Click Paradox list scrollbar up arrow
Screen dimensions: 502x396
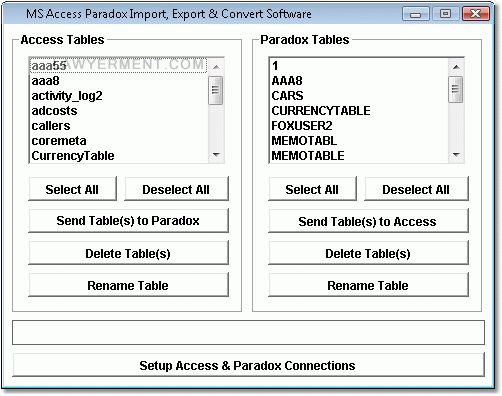[456, 67]
